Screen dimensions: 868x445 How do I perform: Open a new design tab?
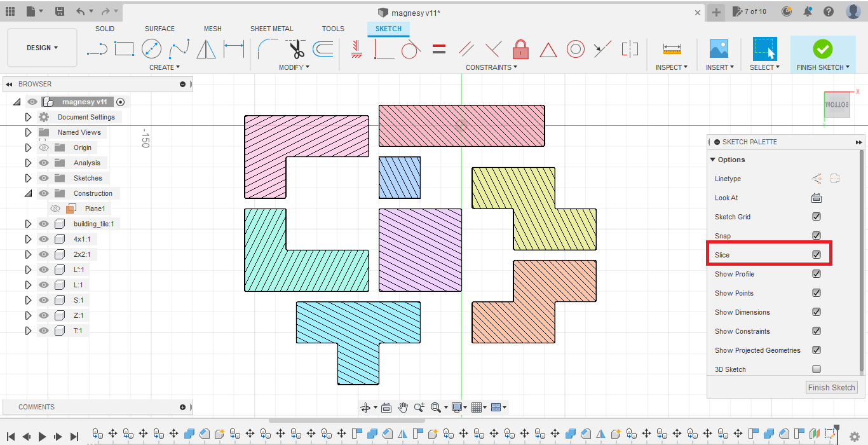(x=716, y=12)
